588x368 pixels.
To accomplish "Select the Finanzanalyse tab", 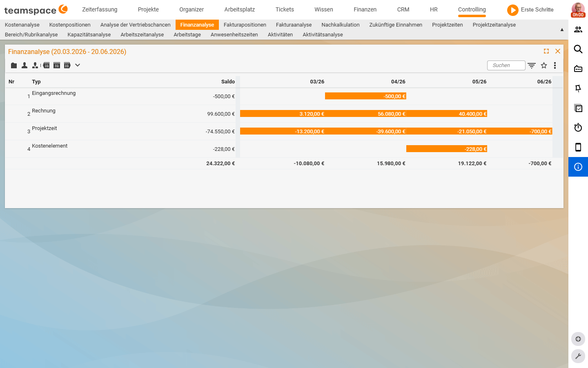I will pyautogui.click(x=197, y=25).
